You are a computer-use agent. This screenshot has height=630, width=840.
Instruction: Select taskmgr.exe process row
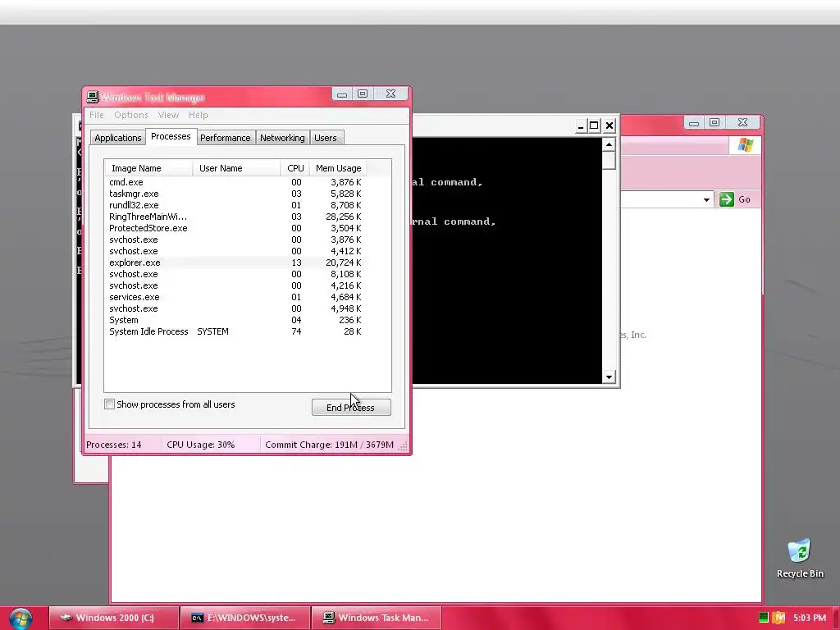[235, 194]
